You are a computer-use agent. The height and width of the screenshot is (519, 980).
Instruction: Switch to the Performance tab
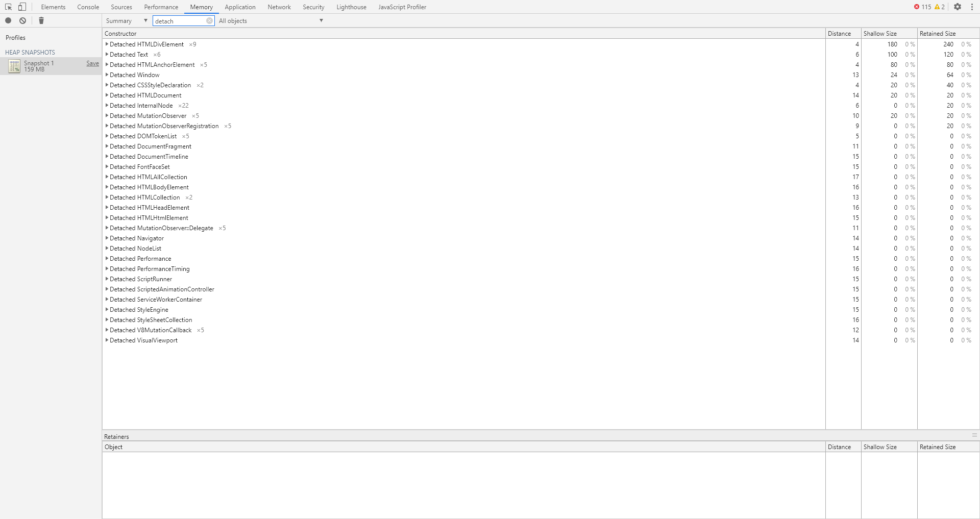pyautogui.click(x=161, y=7)
